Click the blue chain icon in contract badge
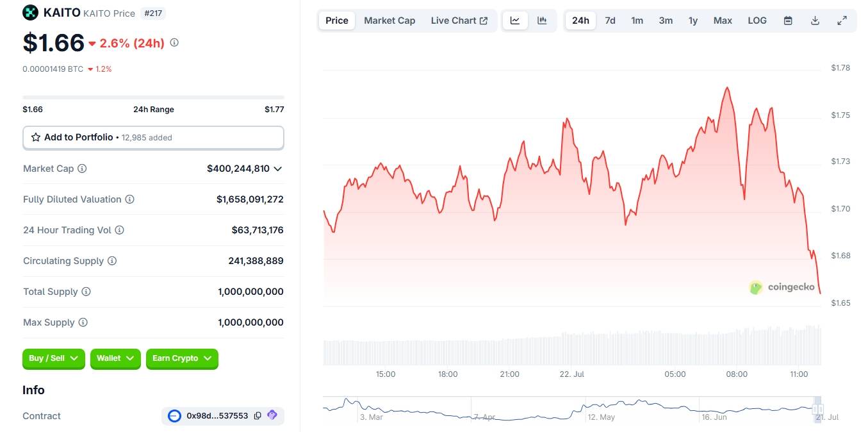 click(x=174, y=416)
